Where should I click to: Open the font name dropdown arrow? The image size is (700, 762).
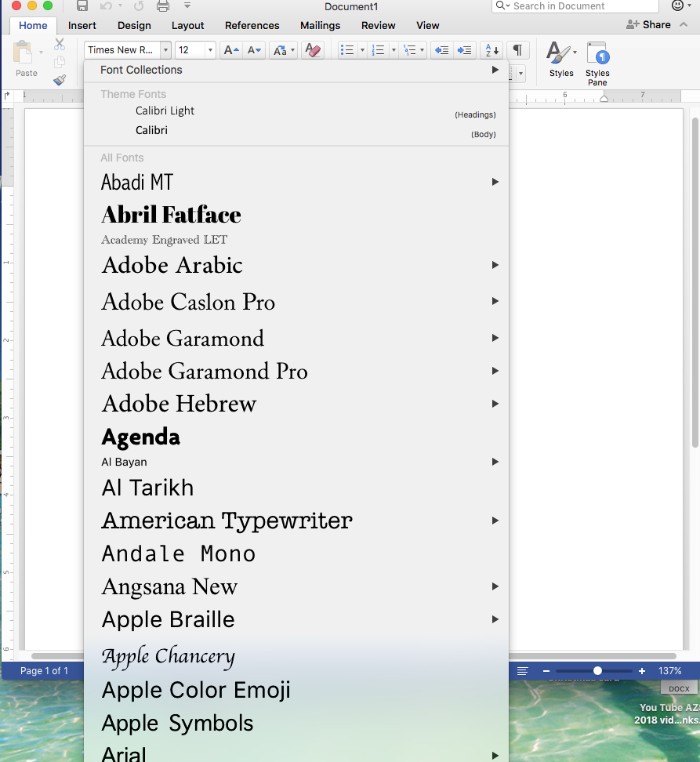pos(165,50)
